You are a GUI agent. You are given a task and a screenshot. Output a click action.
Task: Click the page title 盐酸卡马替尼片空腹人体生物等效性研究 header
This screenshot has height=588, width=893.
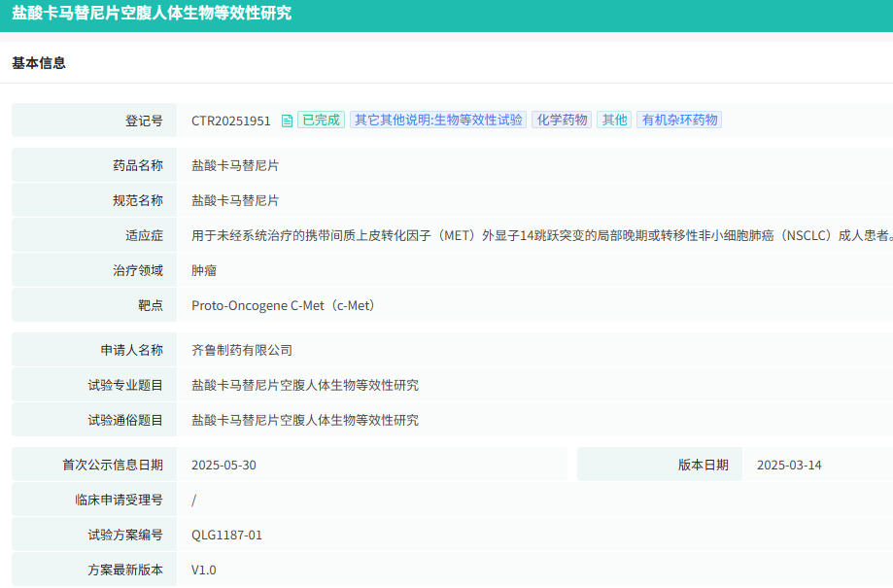click(152, 13)
